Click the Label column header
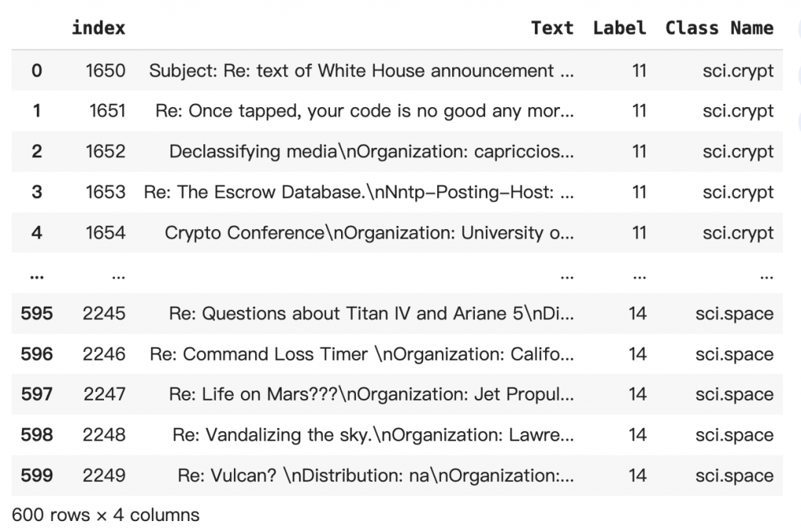The image size is (801, 532). tap(620, 27)
